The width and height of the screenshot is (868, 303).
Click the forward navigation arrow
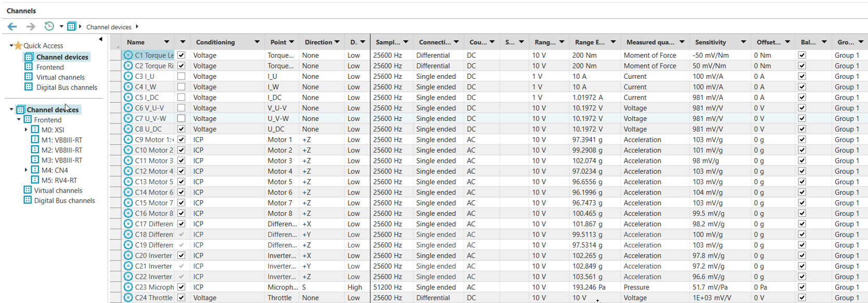pos(31,26)
